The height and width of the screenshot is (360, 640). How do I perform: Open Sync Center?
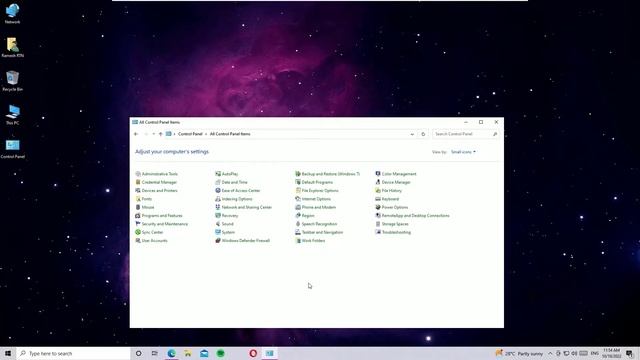tap(149, 232)
